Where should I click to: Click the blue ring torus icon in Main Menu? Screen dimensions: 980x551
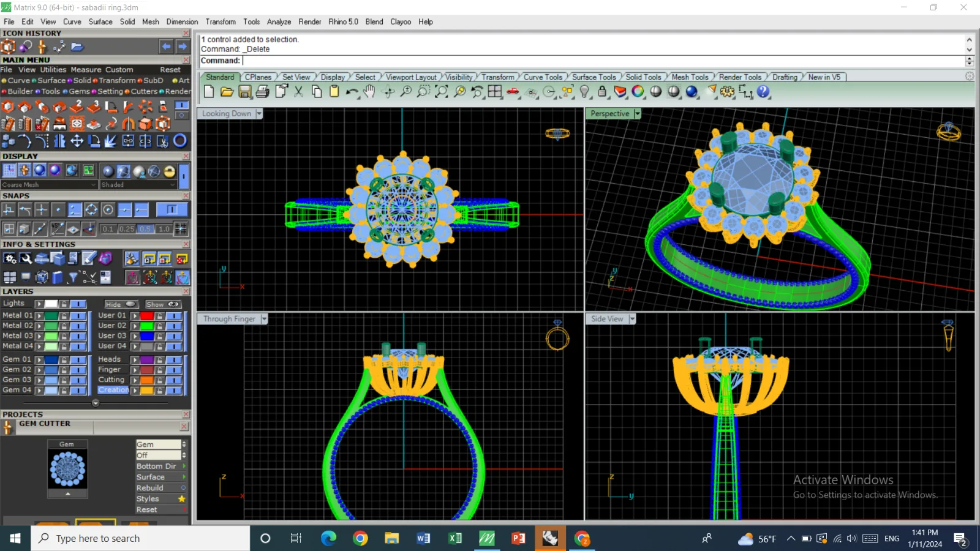(x=180, y=141)
